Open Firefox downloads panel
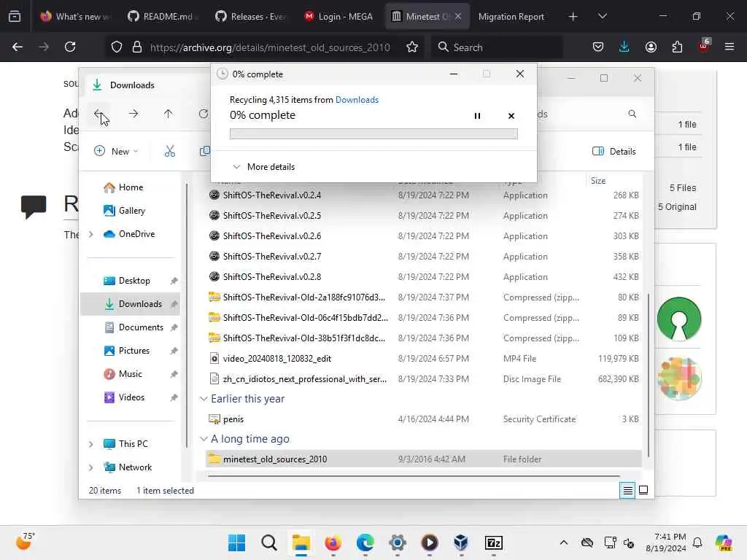Screen dimensions: 747x560 click(x=624, y=47)
